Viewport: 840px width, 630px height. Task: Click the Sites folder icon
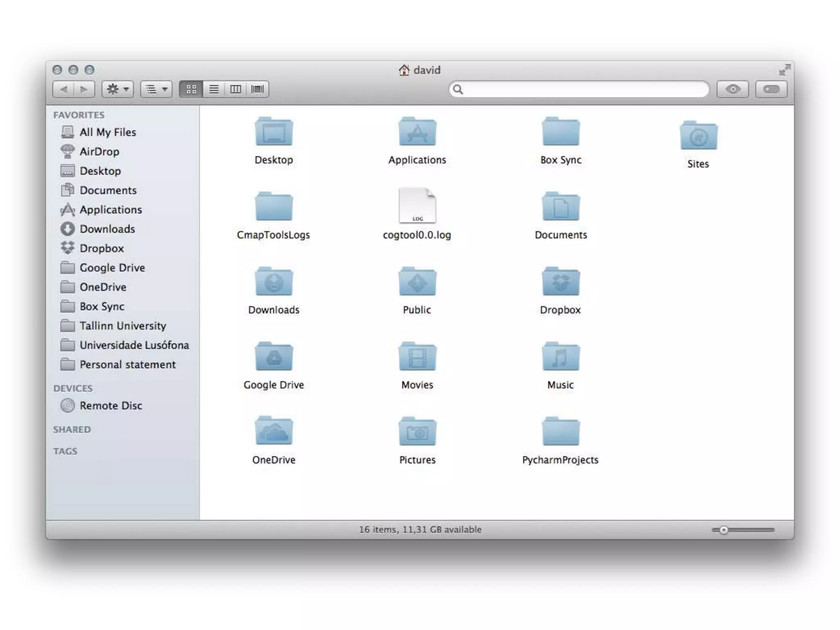click(698, 136)
